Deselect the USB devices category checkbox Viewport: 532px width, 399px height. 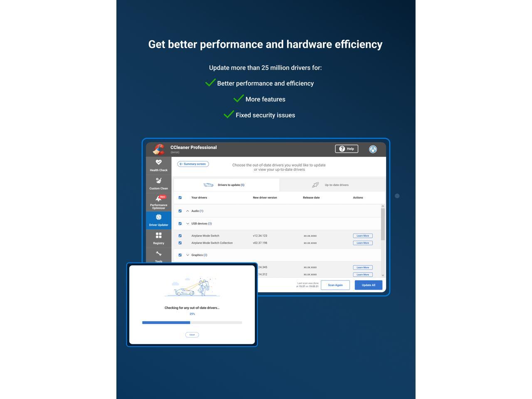pos(180,223)
